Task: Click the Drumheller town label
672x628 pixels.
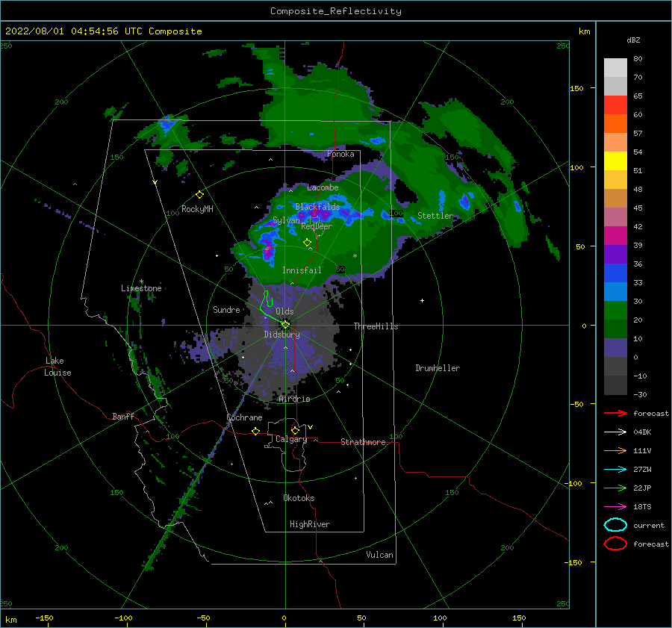Action: (x=438, y=368)
